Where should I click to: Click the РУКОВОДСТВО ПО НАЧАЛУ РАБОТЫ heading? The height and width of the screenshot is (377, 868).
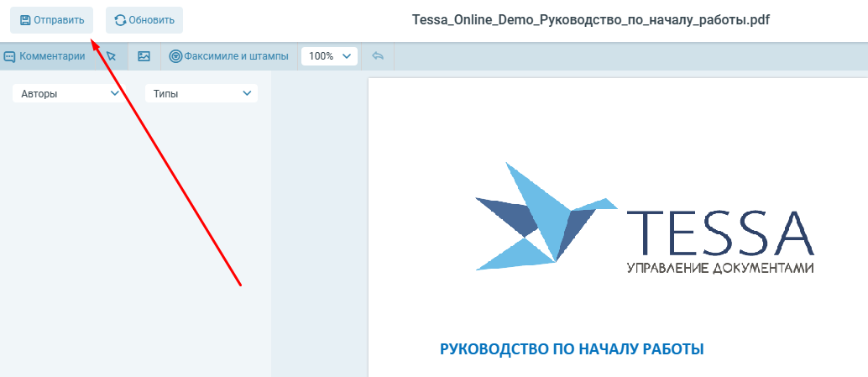[572, 348]
